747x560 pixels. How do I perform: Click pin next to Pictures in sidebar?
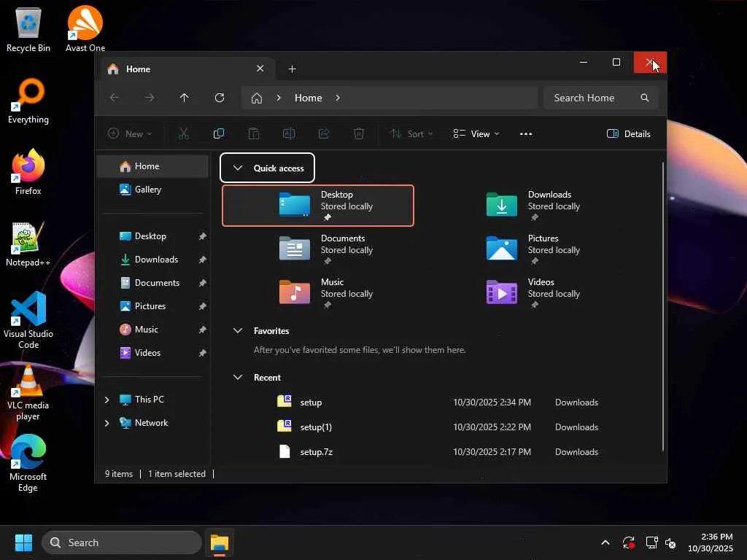(x=203, y=306)
